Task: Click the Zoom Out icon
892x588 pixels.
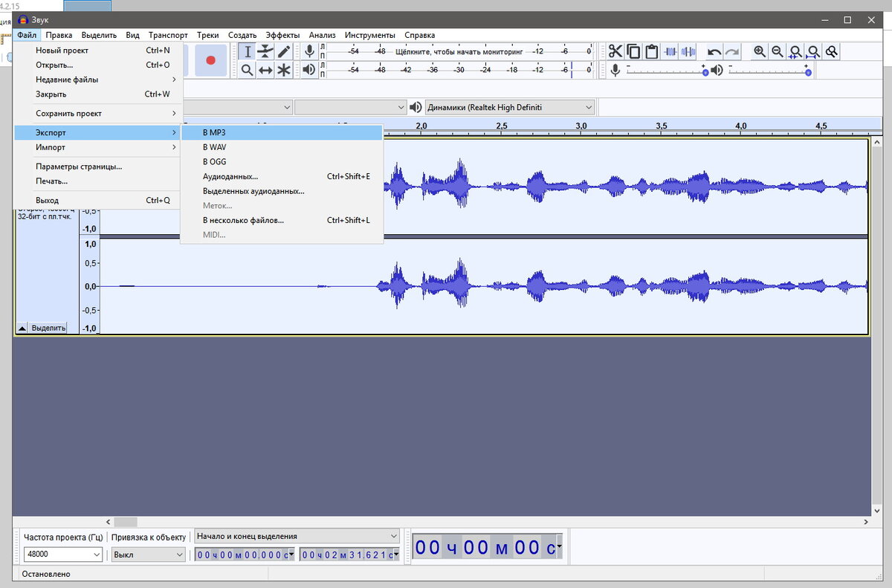Action: pos(778,51)
